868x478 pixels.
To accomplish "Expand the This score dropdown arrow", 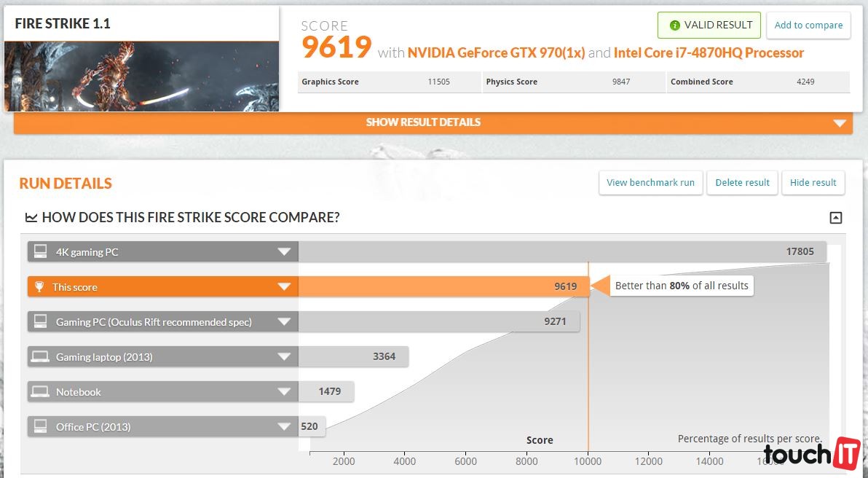I will 284,287.
